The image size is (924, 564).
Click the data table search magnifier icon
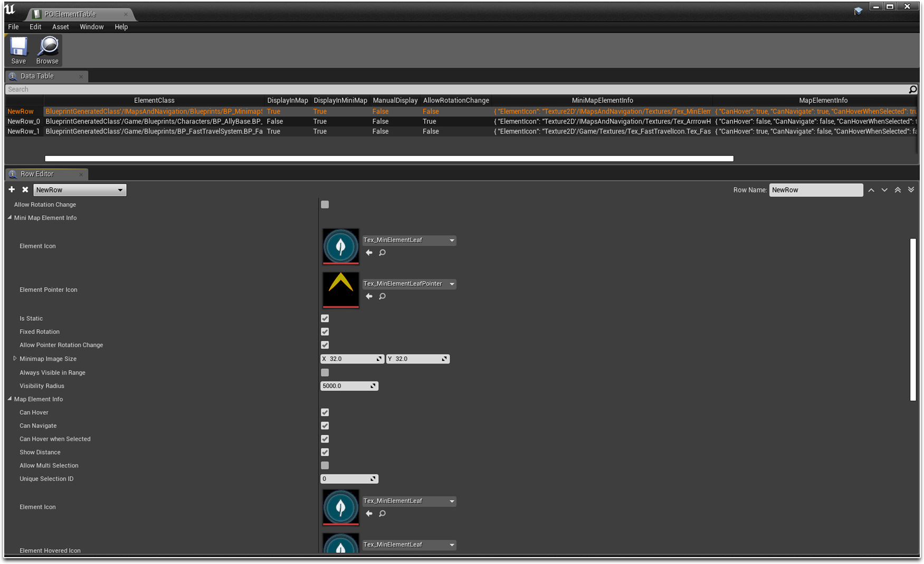tap(912, 90)
